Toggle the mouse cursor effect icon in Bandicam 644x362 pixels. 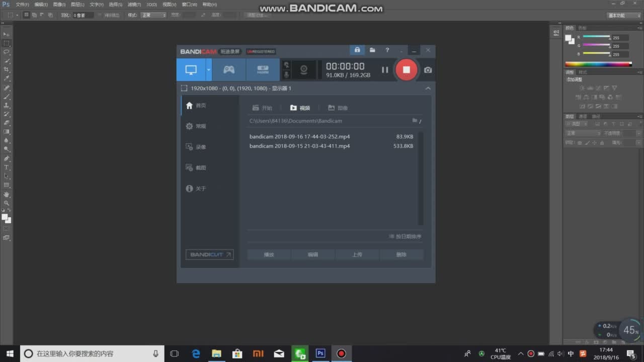pos(287,65)
